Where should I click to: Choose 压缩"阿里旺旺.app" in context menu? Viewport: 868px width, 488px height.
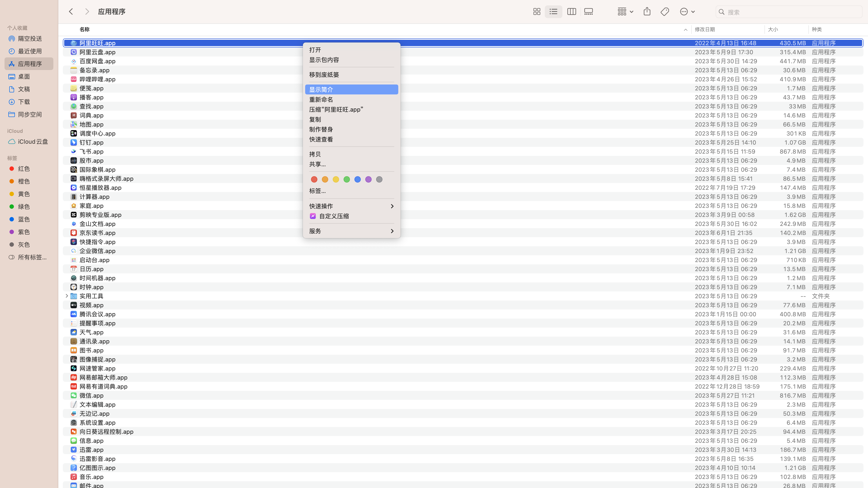coord(351,109)
